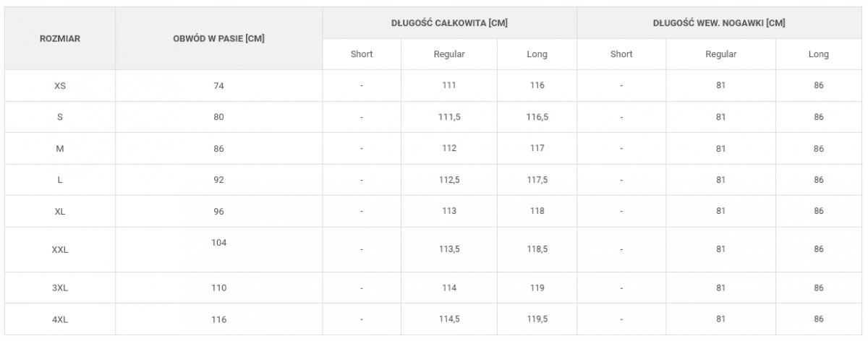Click Short subheader under DŁUGOŚĆ CAŁKOWITA

361,54
